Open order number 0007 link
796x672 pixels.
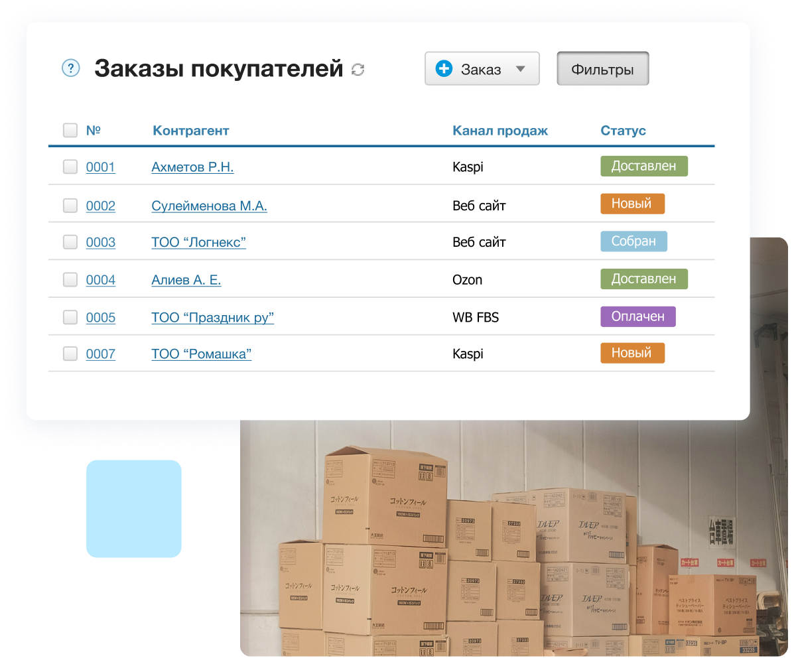(x=101, y=354)
